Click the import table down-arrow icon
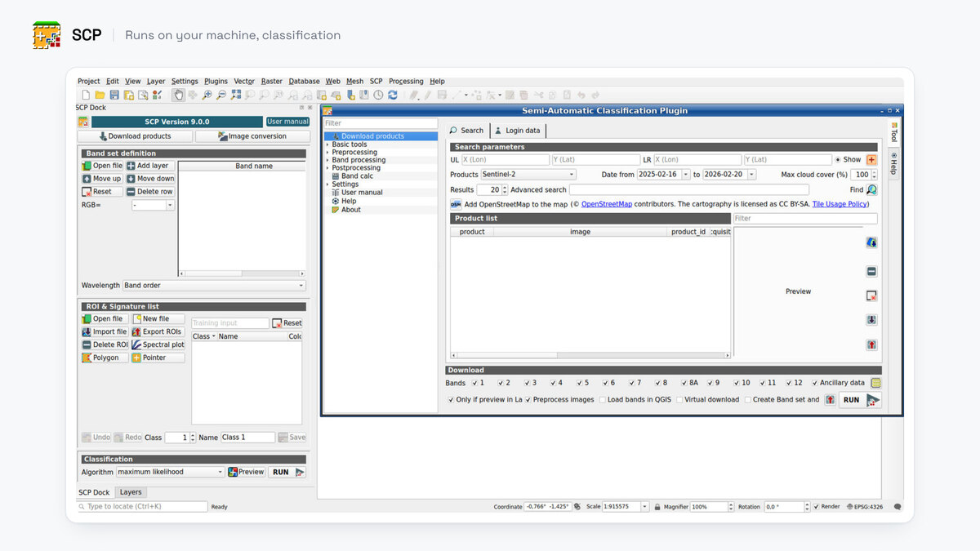980x551 pixels. [x=871, y=320]
